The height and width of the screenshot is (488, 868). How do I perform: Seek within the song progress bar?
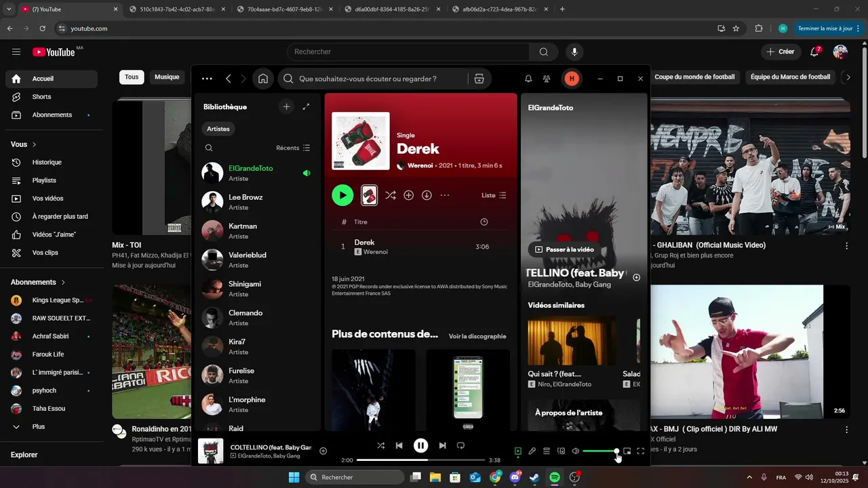(420, 460)
